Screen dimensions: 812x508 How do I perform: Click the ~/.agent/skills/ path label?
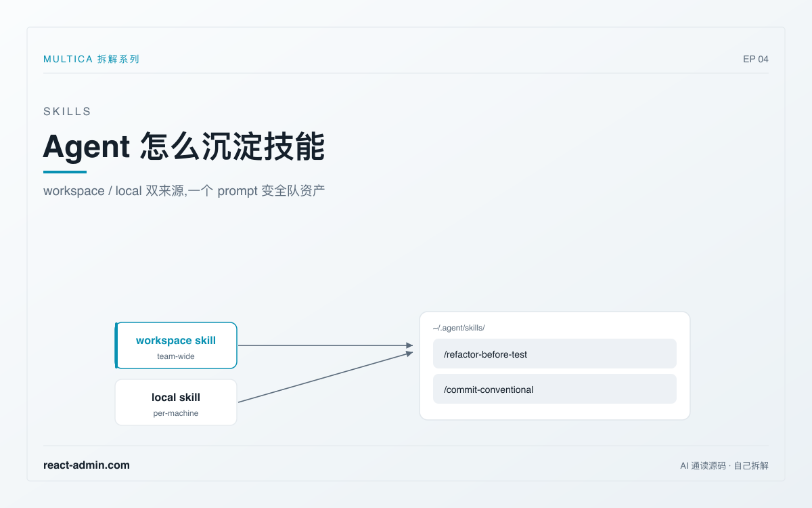coord(459,328)
